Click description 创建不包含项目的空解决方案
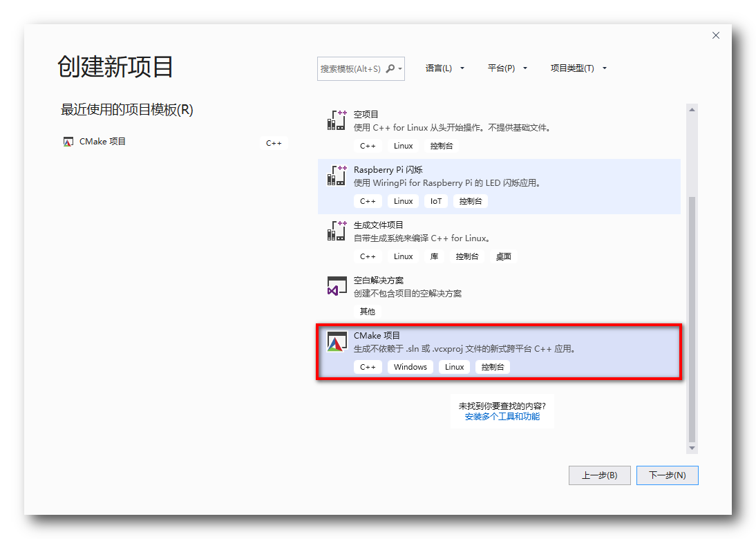This screenshot has height=539, width=756. pyautogui.click(x=408, y=294)
